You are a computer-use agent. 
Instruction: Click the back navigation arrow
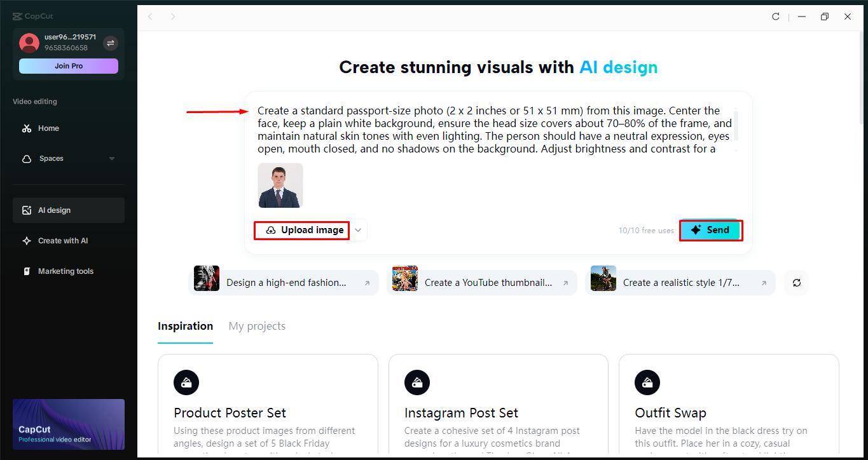tap(150, 17)
